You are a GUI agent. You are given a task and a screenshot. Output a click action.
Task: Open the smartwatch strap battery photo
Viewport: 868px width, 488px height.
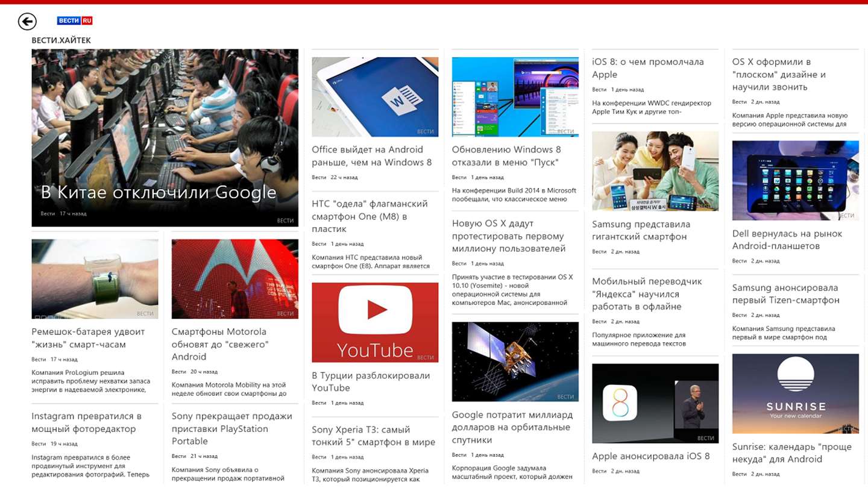click(x=95, y=279)
